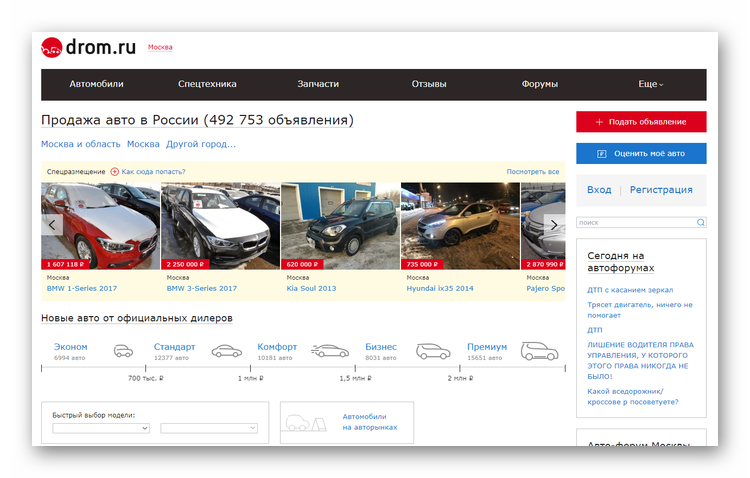The width and height of the screenshot is (750, 478).
Task: Open the red BMW 1-Series photo
Action: [x=100, y=226]
